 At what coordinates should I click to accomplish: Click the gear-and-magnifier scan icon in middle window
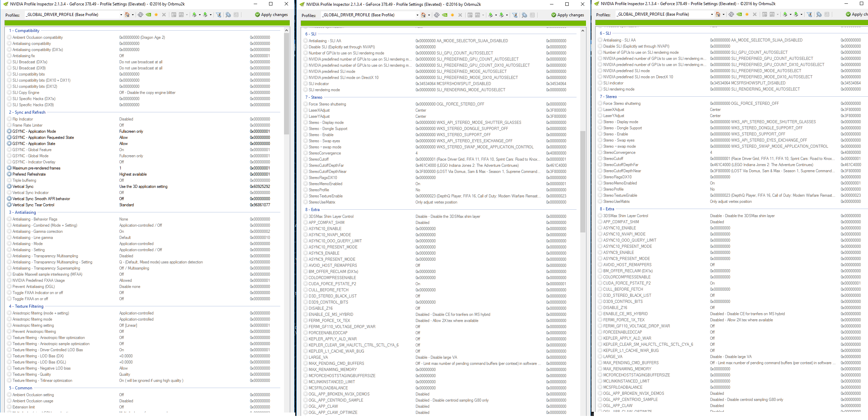[x=524, y=15]
